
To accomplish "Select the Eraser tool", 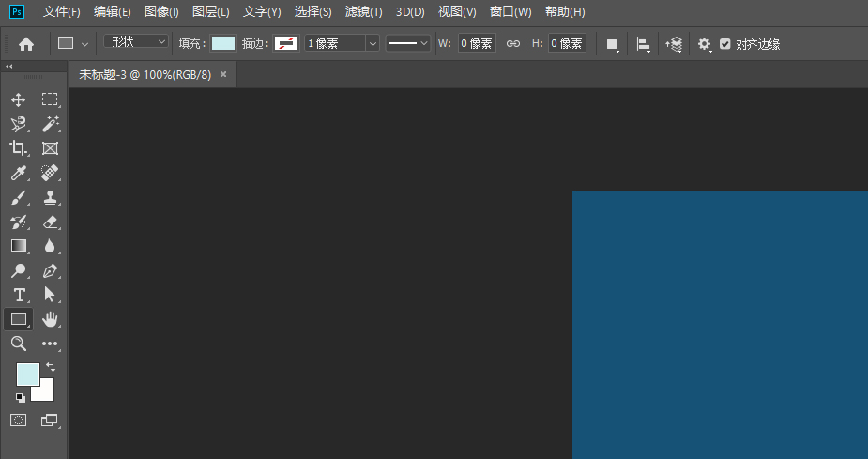I will click(x=50, y=222).
